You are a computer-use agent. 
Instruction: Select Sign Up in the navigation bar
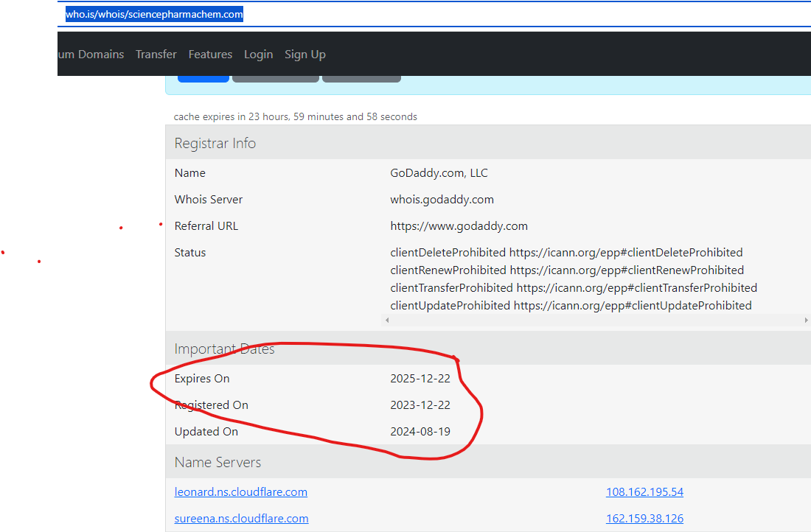click(305, 55)
